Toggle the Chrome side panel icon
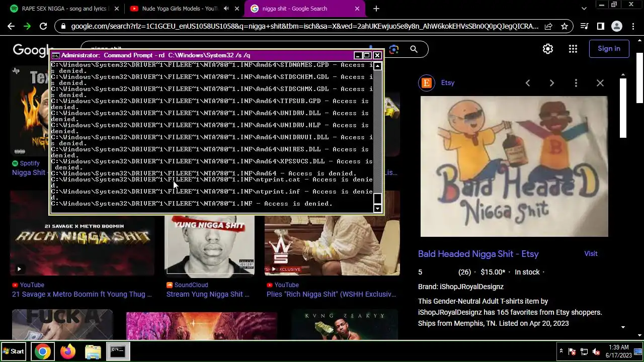Viewport: 644px width, 362px height. pos(600,26)
